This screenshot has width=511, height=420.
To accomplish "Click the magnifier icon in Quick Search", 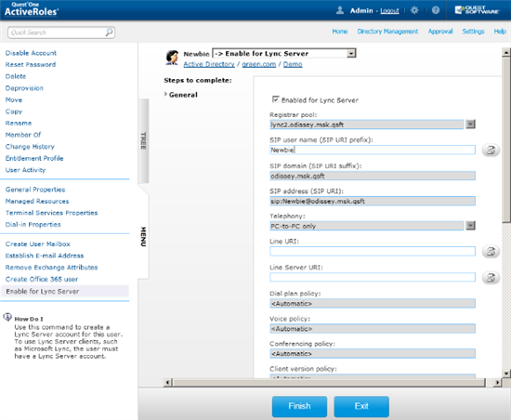I will click(110, 32).
